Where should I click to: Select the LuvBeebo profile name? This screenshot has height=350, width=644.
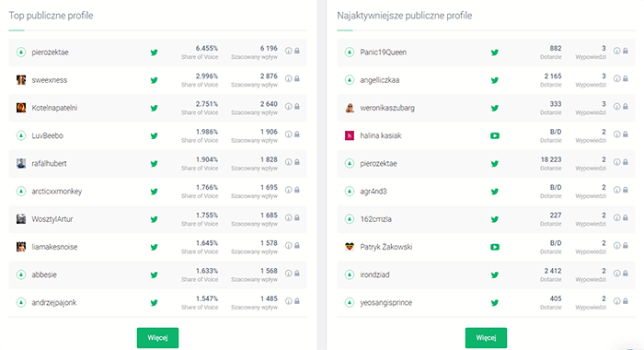click(48, 135)
